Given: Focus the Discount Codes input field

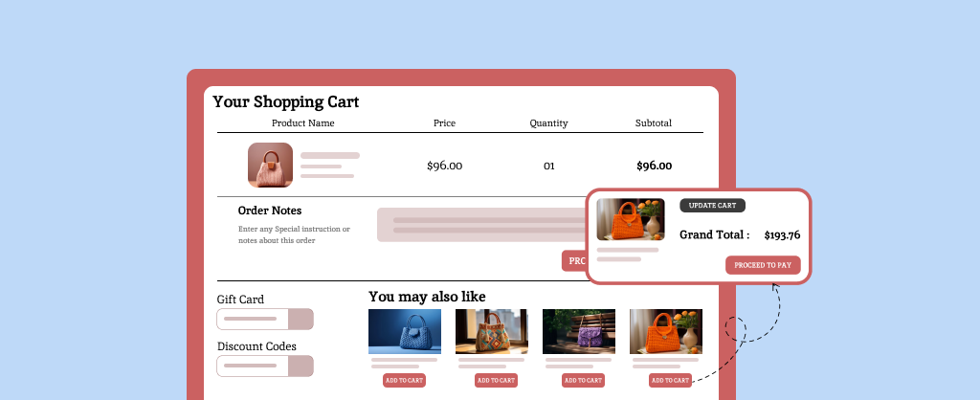Looking at the screenshot, I should (253, 366).
